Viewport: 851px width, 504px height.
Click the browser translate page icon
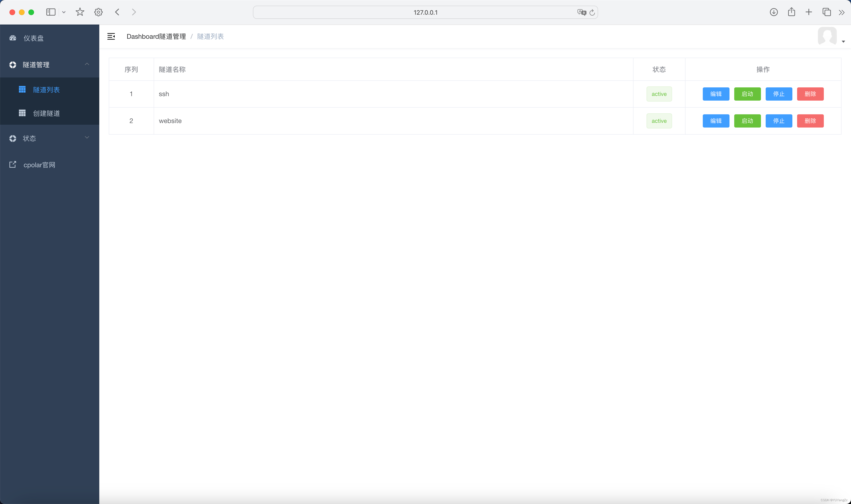tap(582, 13)
